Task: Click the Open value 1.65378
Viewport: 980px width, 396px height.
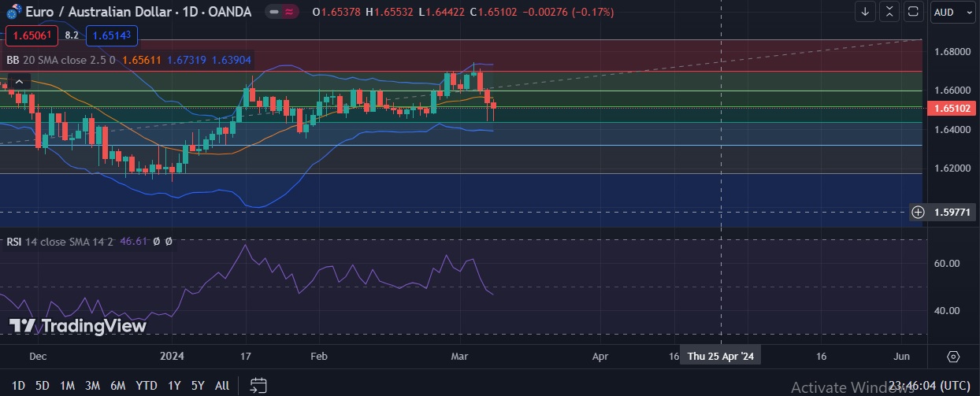Action: click(x=341, y=12)
